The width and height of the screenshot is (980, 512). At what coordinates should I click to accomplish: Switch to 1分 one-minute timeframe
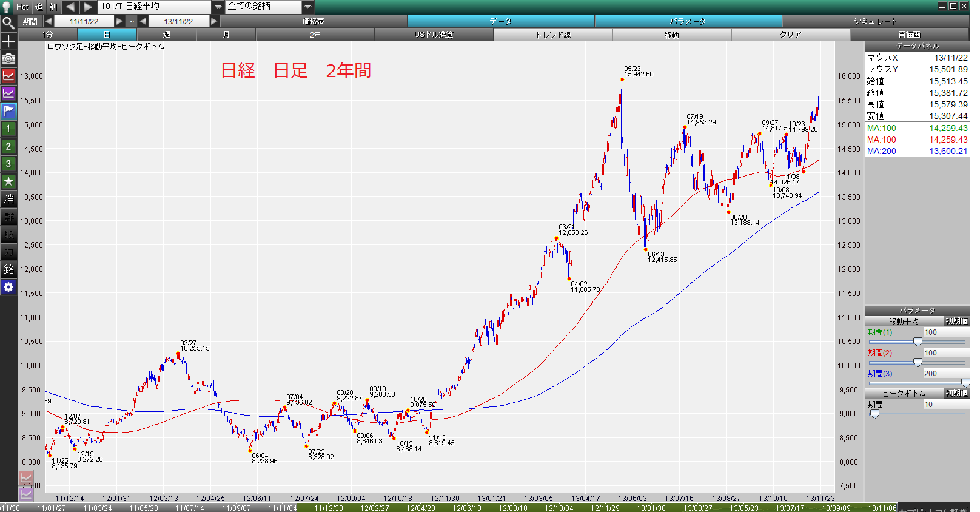click(x=47, y=35)
